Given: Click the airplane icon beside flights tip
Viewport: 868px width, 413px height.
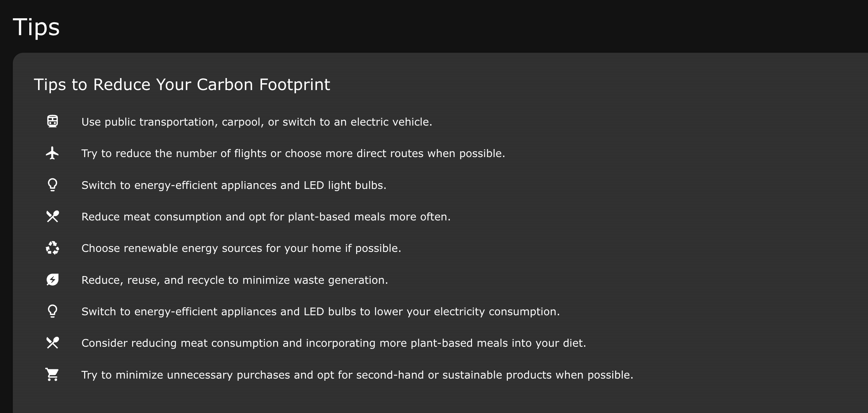Looking at the screenshot, I should (52, 153).
